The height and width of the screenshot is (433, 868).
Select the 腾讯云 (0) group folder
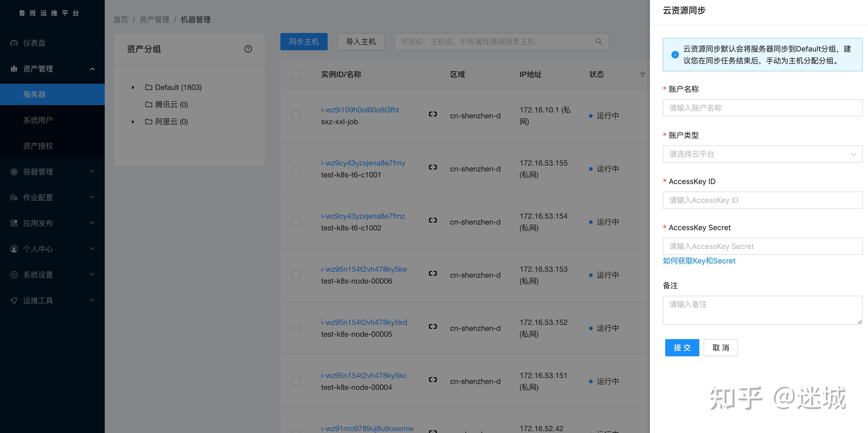click(171, 104)
